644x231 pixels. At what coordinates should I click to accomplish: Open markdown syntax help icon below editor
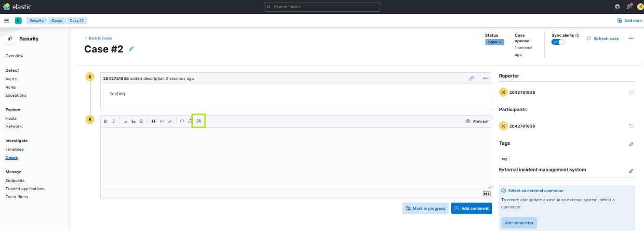(487, 194)
